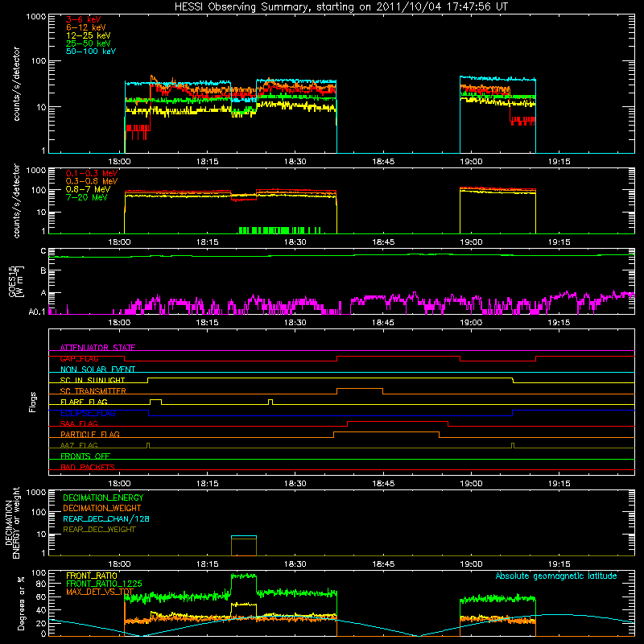Click the FLARE_FLAG label
Viewport: 644px width, 644px height.
(x=84, y=402)
